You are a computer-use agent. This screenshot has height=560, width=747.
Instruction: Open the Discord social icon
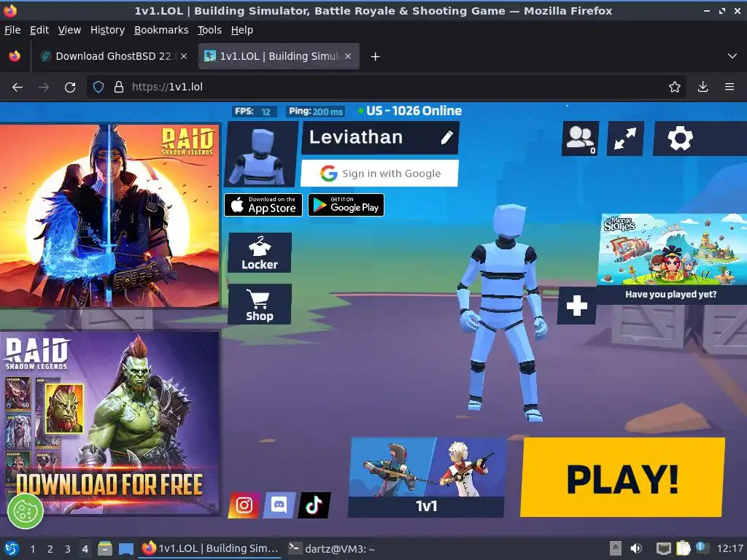point(279,505)
